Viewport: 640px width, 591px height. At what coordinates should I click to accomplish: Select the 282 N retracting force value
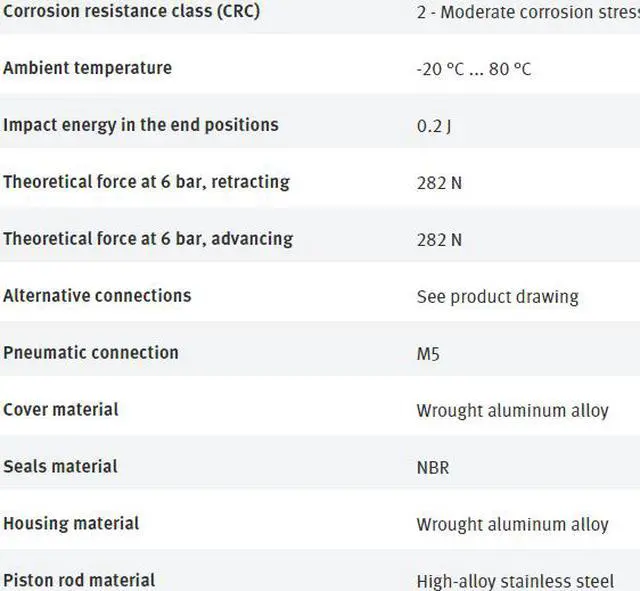point(439,183)
